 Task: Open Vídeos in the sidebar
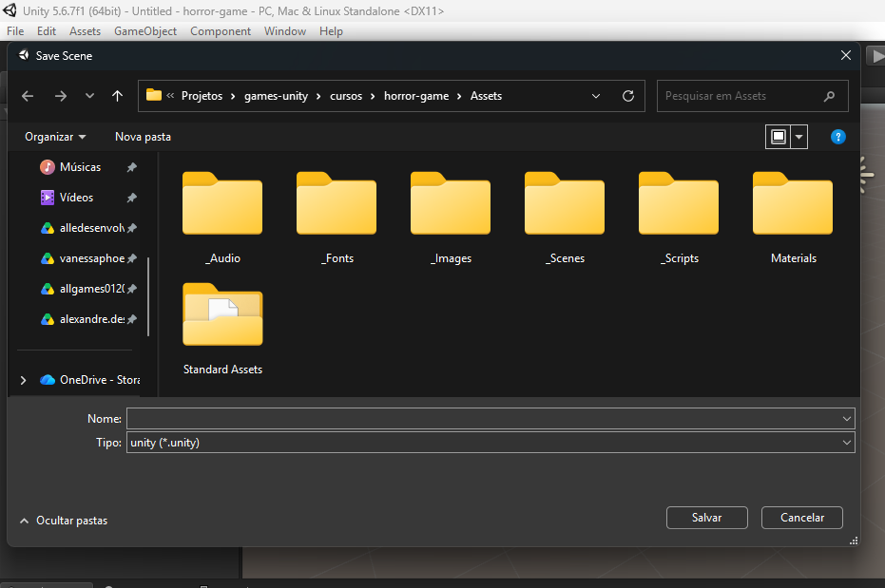tap(76, 198)
